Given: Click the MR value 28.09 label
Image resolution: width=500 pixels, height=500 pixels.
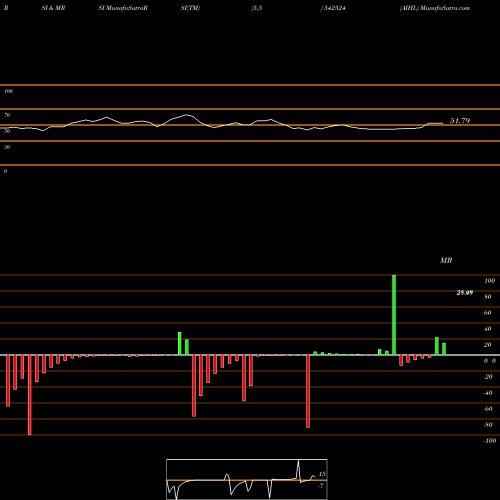Looking at the screenshot, I should click(465, 293).
